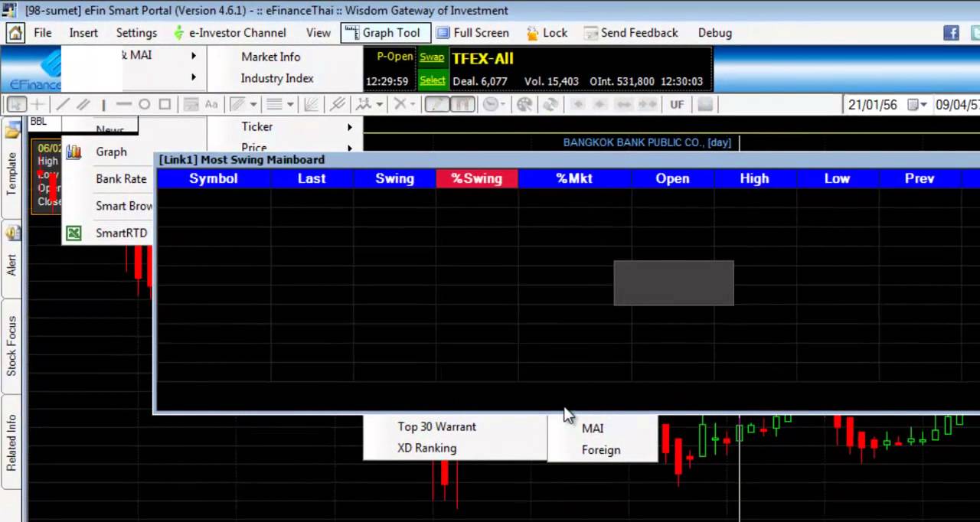Open the File menu
The image size is (980, 522).
point(43,33)
